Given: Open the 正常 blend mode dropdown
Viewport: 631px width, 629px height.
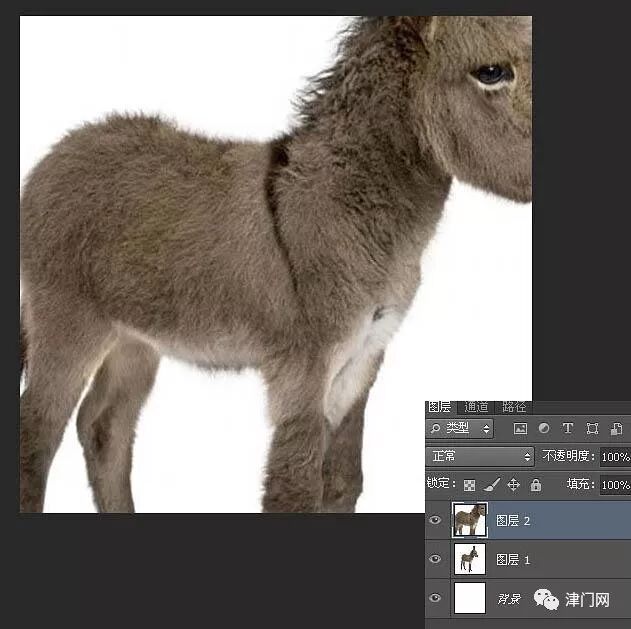Looking at the screenshot, I should tap(480, 456).
